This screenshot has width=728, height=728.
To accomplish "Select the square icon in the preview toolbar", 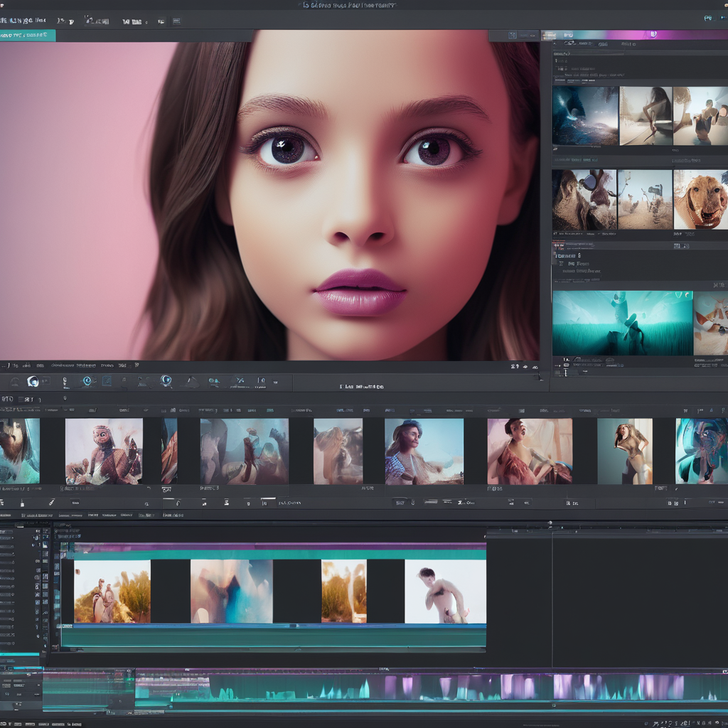I will pos(107,382).
